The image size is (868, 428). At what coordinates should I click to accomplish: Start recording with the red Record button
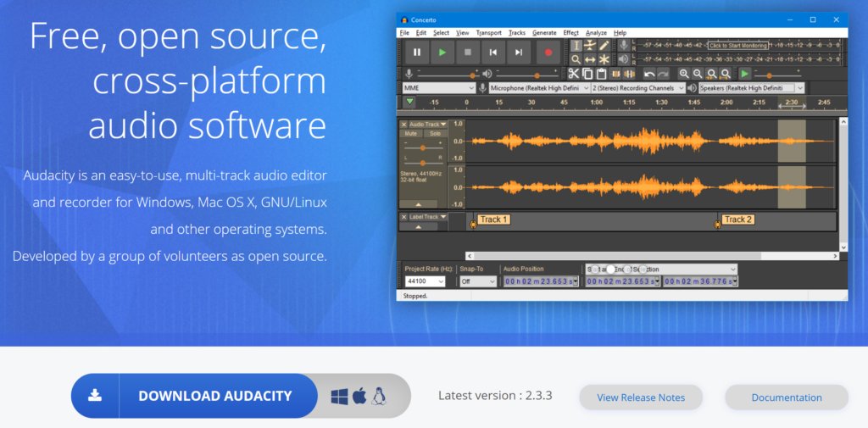click(548, 53)
